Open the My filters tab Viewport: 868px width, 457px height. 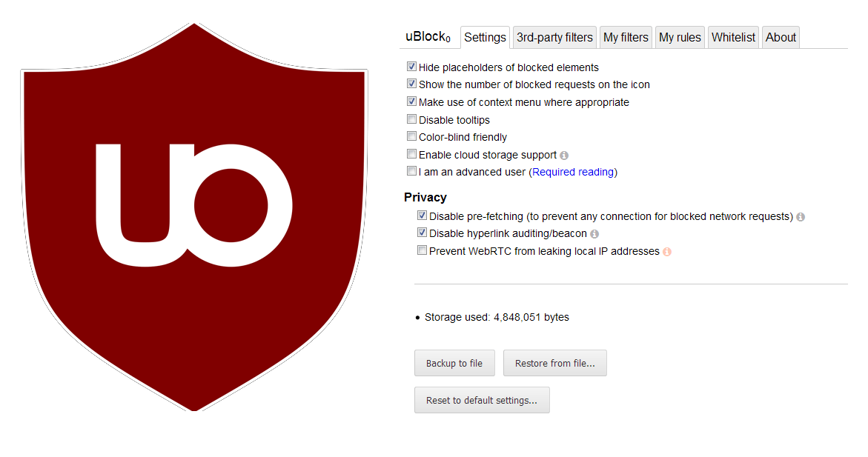626,36
